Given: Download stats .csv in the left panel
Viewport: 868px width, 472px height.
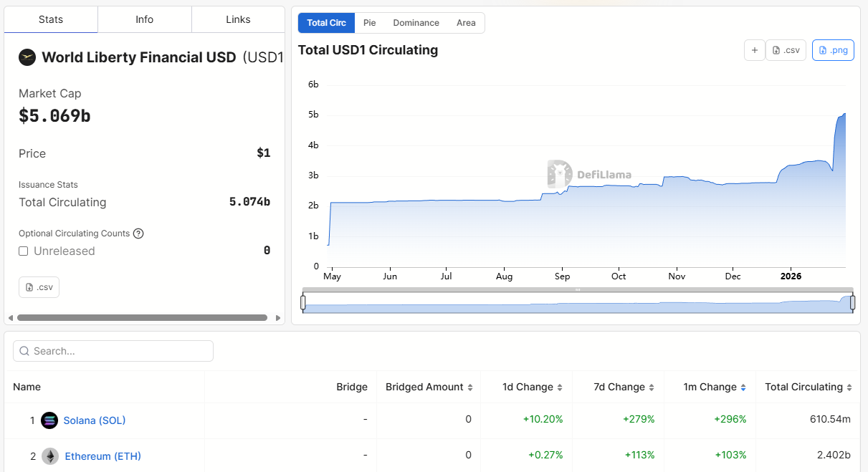Looking at the screenshot, I should pos(39,287).
